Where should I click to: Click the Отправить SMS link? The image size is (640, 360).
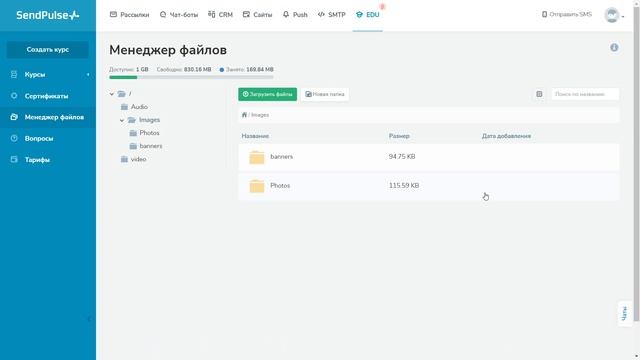[567, 14]
